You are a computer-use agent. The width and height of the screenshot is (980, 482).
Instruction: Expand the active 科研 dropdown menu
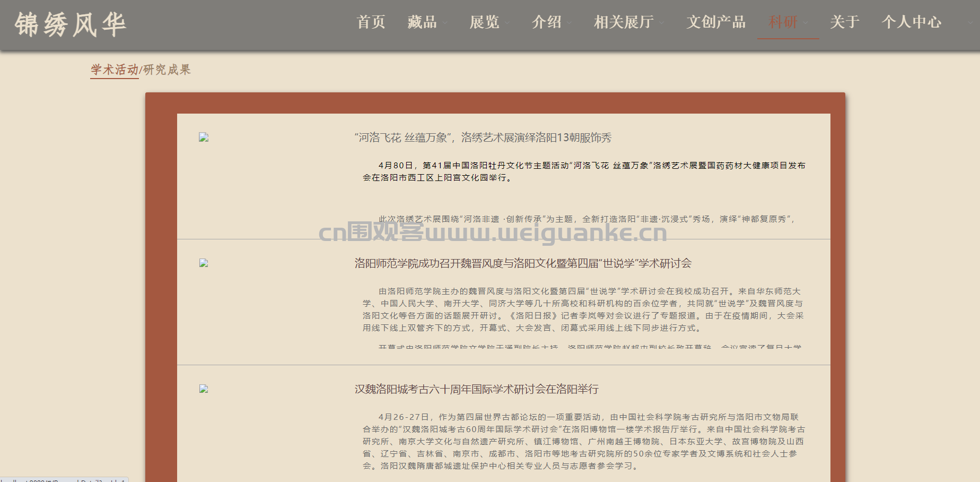(788, 22)
